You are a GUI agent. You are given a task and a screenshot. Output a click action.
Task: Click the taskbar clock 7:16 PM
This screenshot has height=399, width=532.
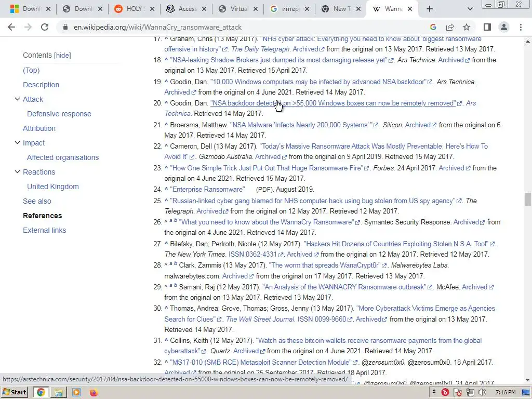[506, 393]
